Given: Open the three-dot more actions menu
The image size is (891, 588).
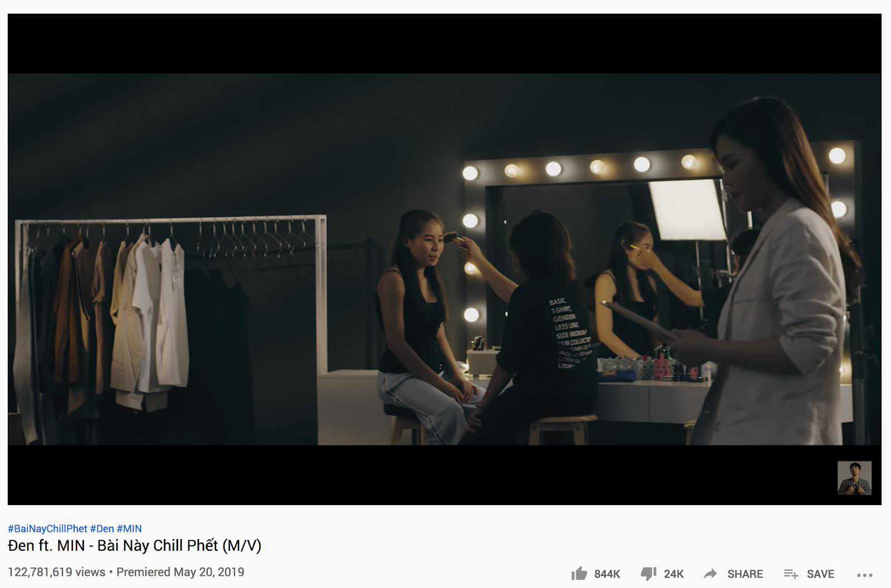Looking at the screenshot, I should 864,575.
